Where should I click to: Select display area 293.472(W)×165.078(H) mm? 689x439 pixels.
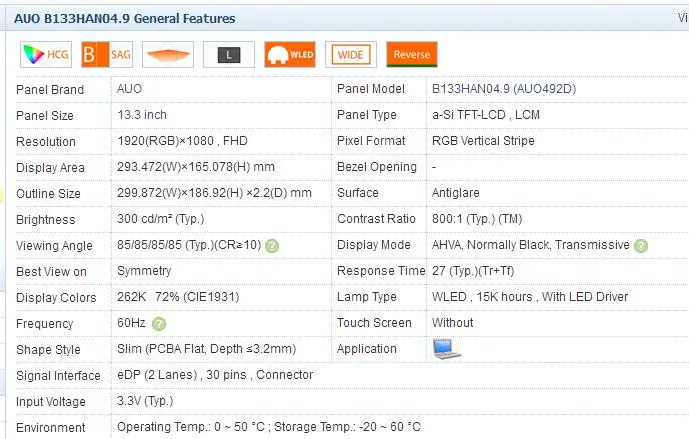pyautogui.click(x=196, y=167)
